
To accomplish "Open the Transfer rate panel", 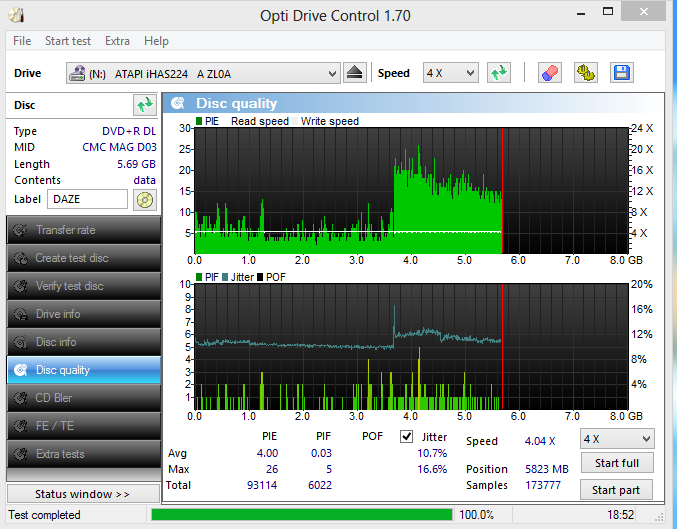I will pos(84,230).
